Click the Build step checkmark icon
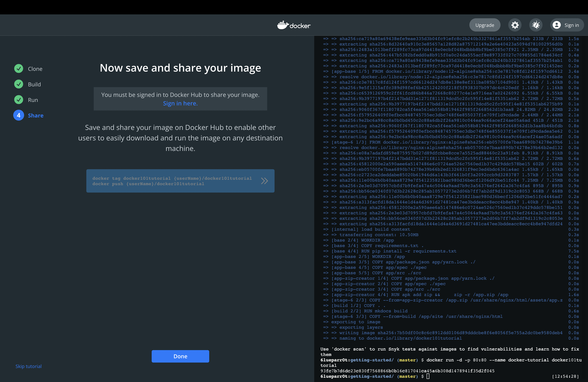Screen dimensions: 588x382 [18, 84]
